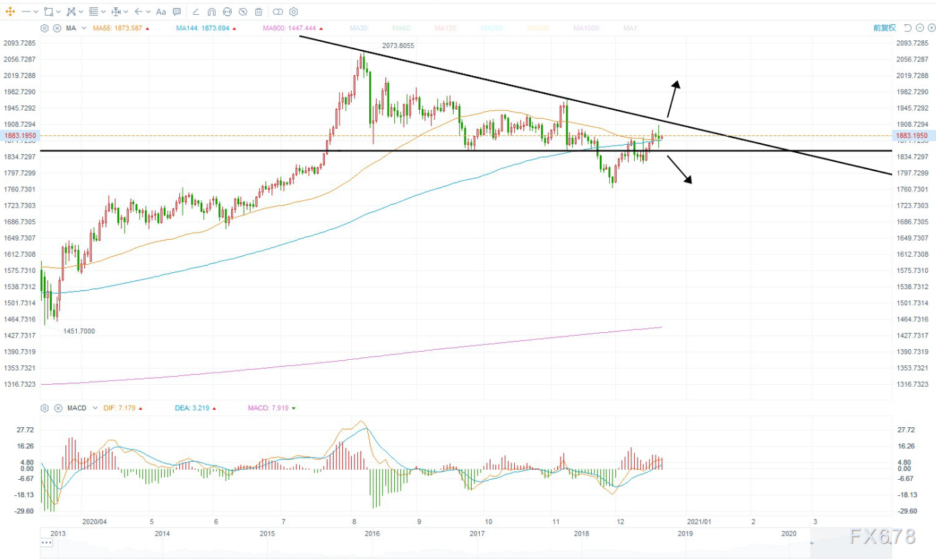
Task: Click the undo/reset chart arrow icon
Action: pos(908,28)
